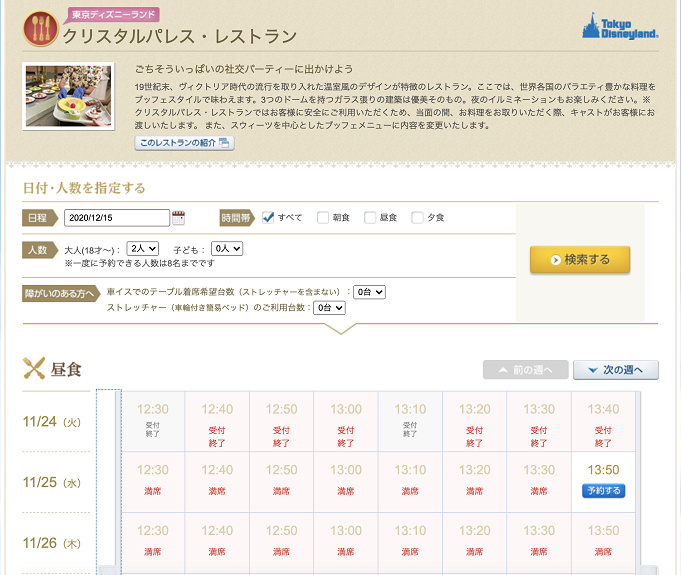Check the 昼食 lunch checkbox
The width and height of the screenshot is (681, 575).
tap(370, 218)
